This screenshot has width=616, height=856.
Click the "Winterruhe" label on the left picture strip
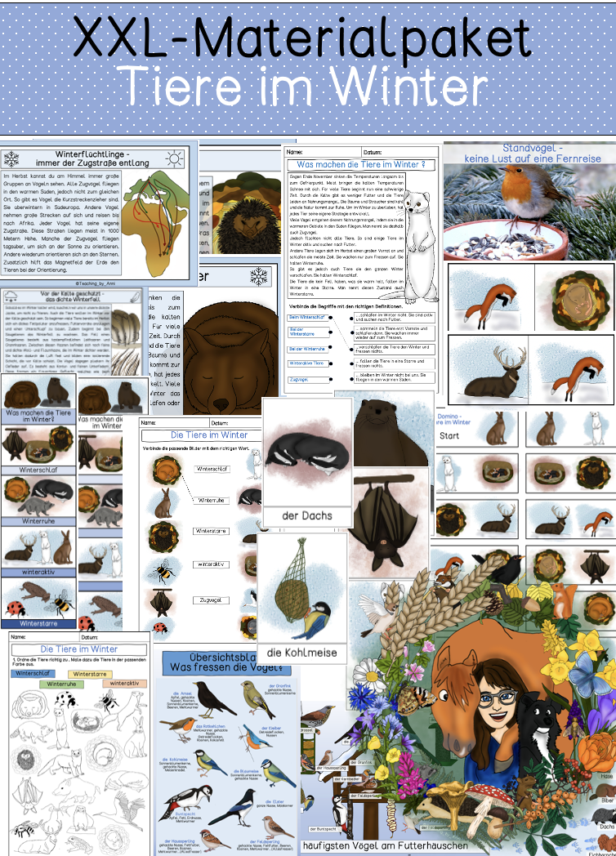[x=38, y=521]
